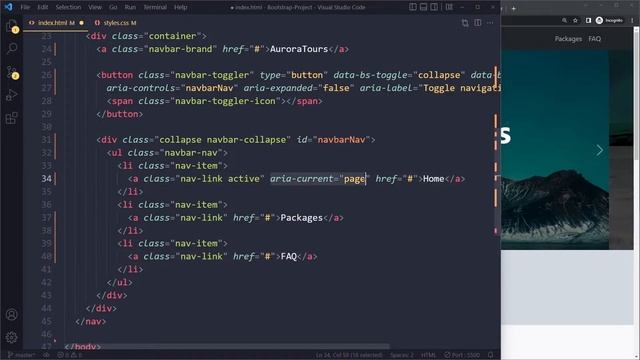Click the VS Code logo icon
Viewport: 640px width, 360px height.
pyautogui.click(x=9, y=7)
